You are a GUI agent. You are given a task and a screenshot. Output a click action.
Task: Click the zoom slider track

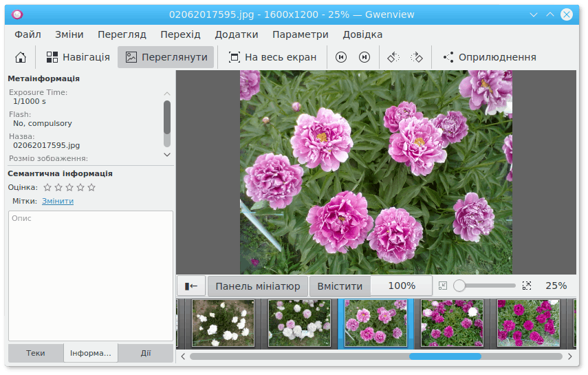tap(488, 286)
